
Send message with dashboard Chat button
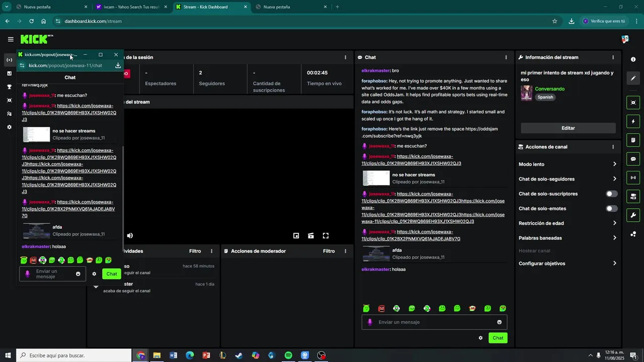coord(498,338)
